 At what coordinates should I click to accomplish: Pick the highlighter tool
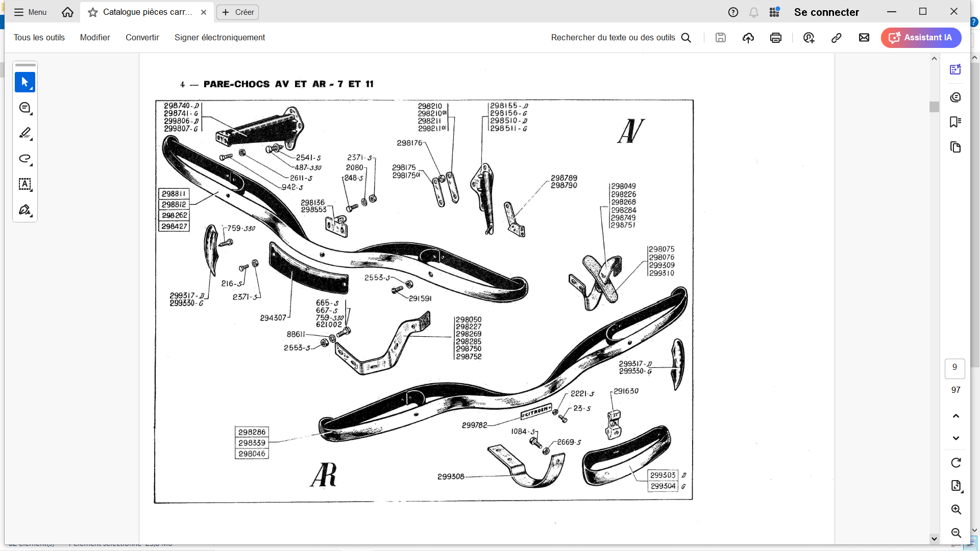pyautogui.click(x=25, y=133)
